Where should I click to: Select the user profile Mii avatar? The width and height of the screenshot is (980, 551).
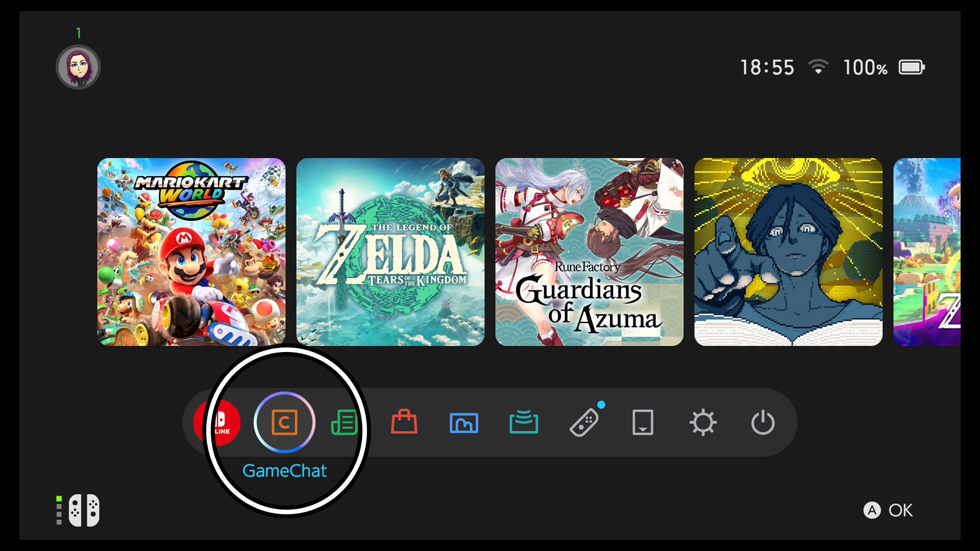point(79,66)
